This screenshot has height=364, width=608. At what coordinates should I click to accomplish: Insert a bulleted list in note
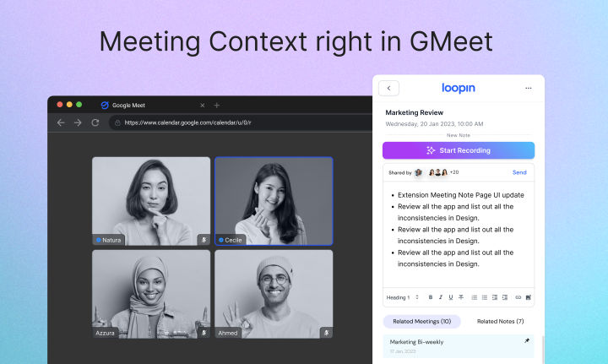coord(484,297)
